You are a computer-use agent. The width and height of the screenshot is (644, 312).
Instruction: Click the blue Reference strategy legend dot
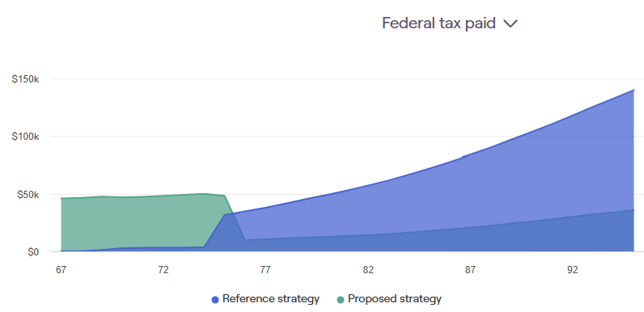point(215,300)
